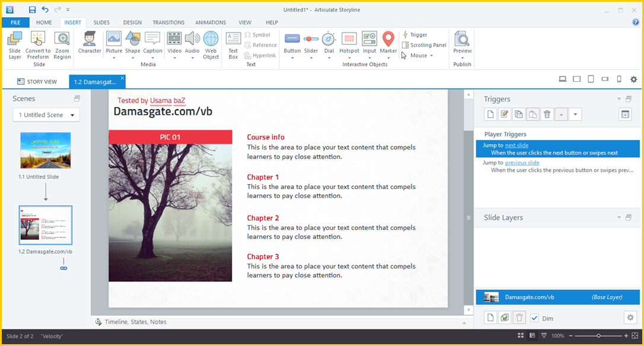The width and height of the screenshot is (644, 346).
Task: Copy the selected trigger
Action: [519, 114]
